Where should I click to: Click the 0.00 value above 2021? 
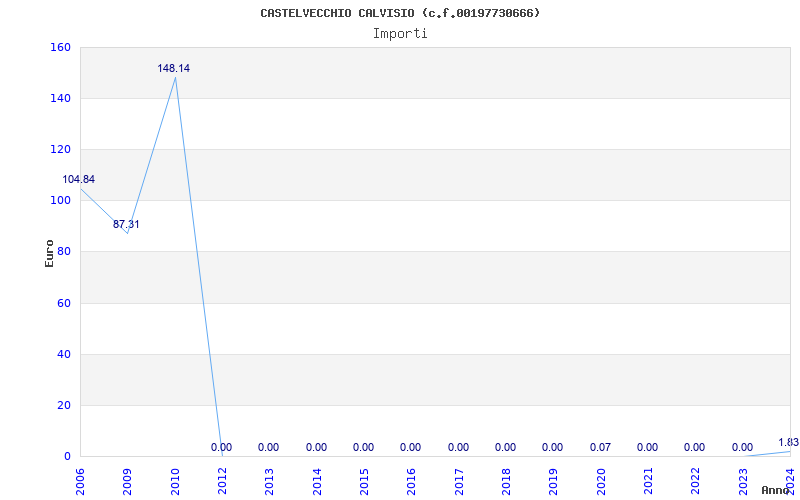click(x=647, y=447)
